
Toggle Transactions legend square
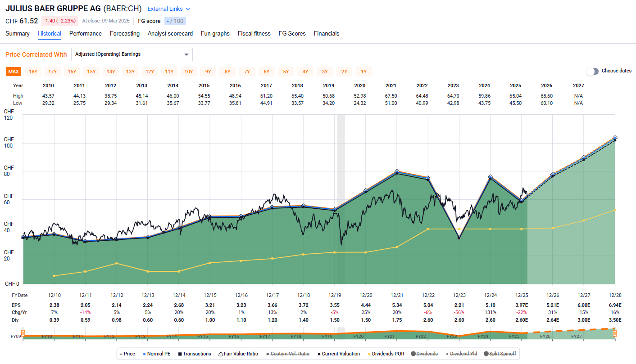point(194,354)
